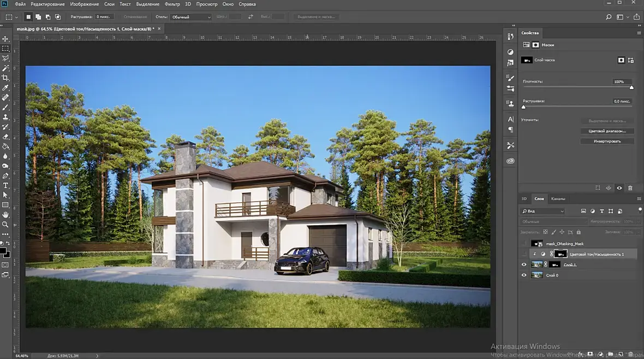The image size is (644, 359).
Task: Expand the status bar info arrow
Action: (x=97, y=356)
